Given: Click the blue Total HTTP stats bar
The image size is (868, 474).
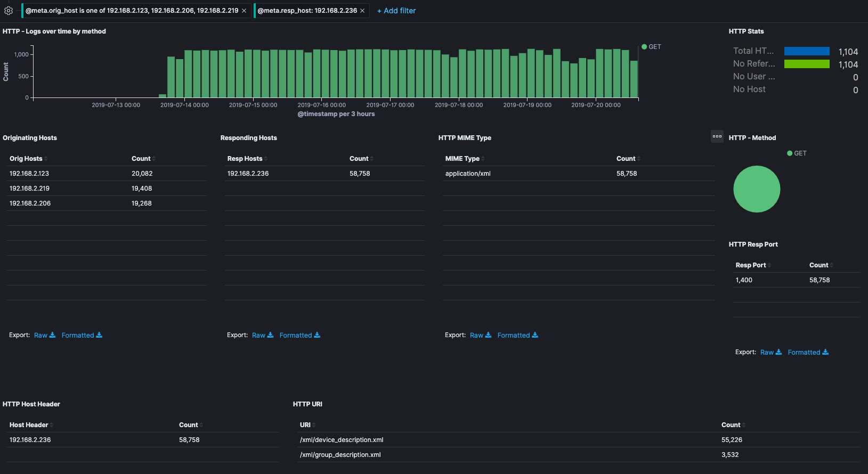Looking at the screenshot, I should (807, 51).
